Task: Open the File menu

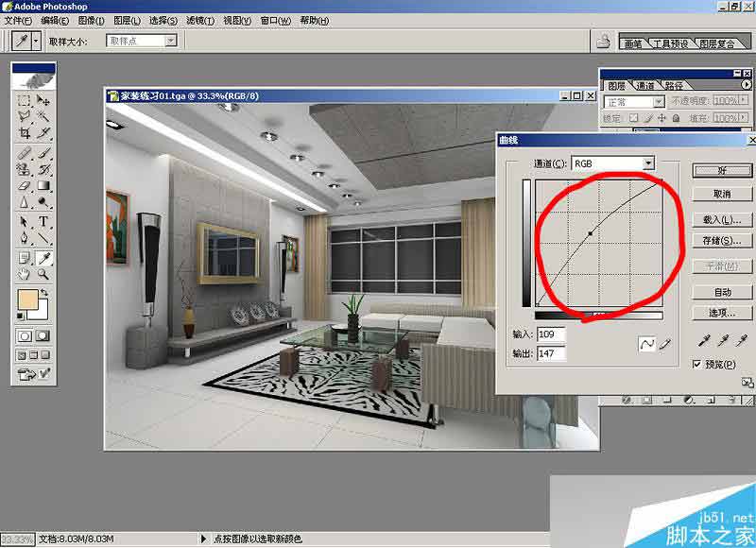Action: coord(18,20)
